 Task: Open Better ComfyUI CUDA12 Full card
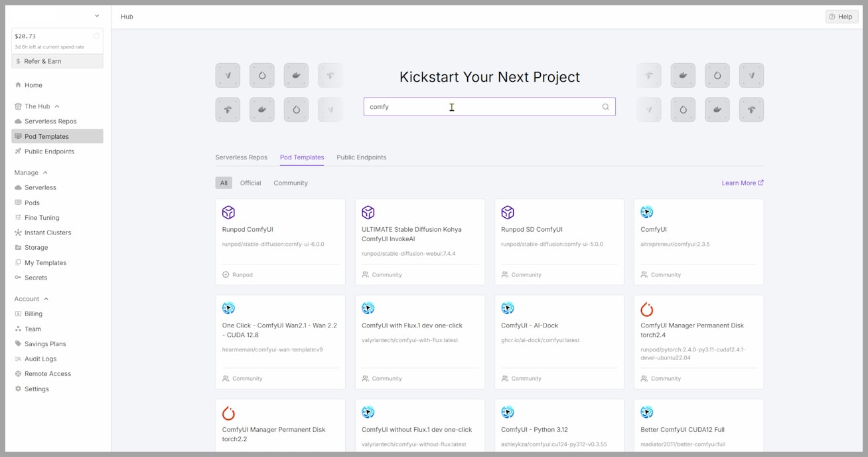(x=699, y=425)
